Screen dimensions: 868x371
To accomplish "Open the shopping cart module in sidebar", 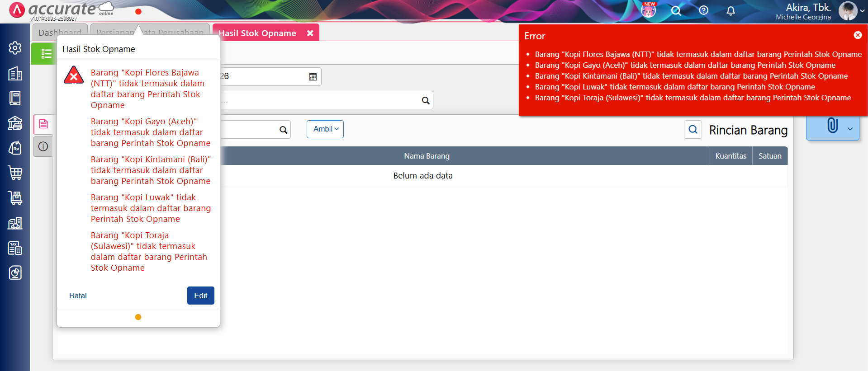I will point(15,173).
